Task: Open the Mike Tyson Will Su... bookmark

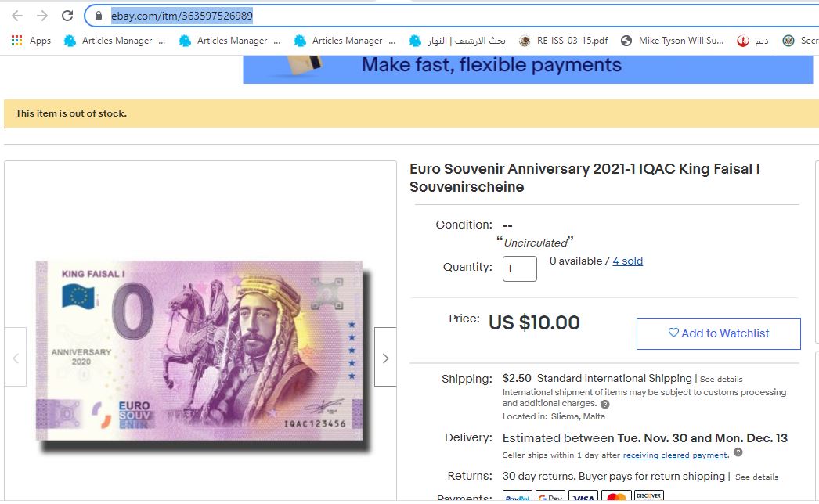Action: pyautogui.click(x=673, y=40)
